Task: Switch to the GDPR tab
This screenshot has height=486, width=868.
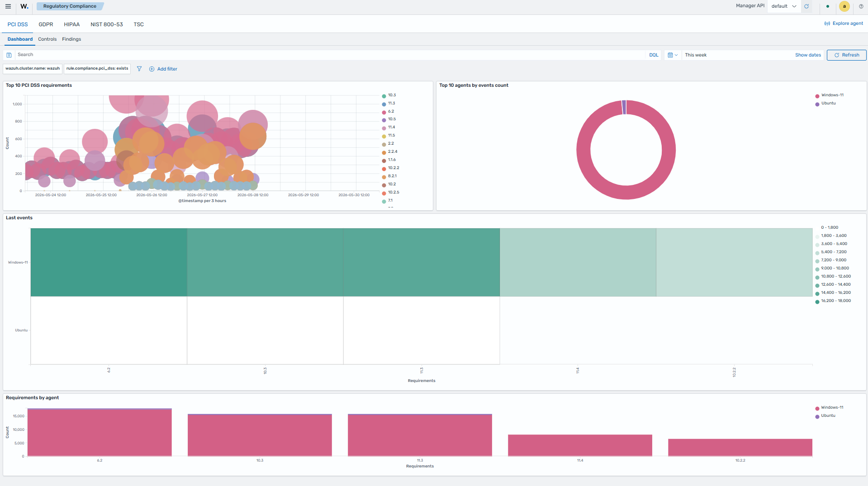Action: [x=46, y=24]
